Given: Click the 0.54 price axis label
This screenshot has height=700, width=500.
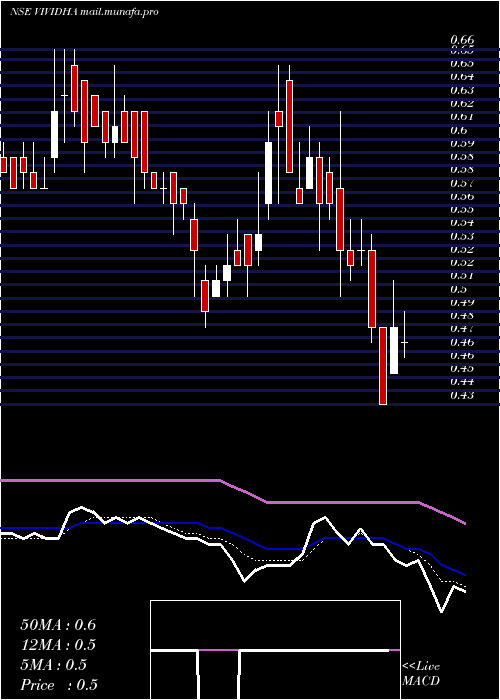Looking at the screenshot, I should coord(462,223).
